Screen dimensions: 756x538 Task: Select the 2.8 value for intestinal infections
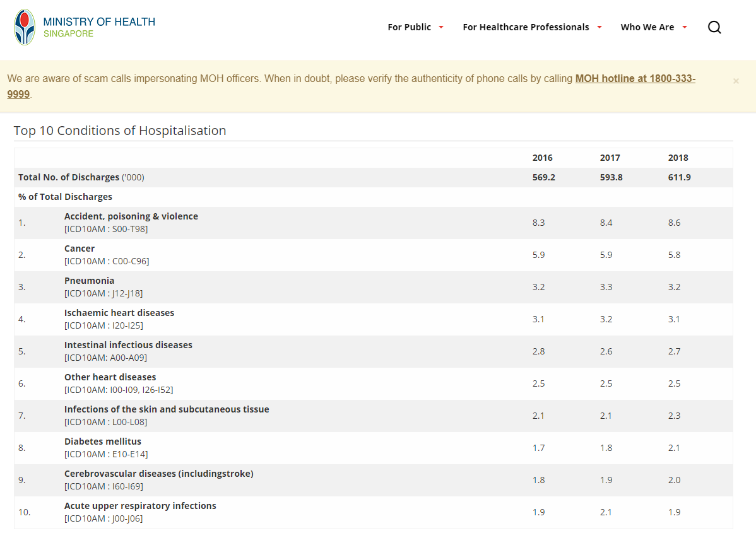click(538, 351)
